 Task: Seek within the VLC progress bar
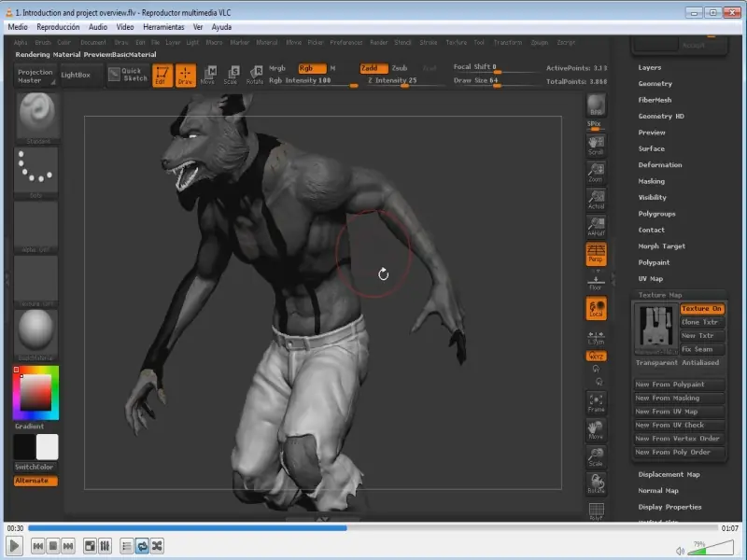click(373, 527)
